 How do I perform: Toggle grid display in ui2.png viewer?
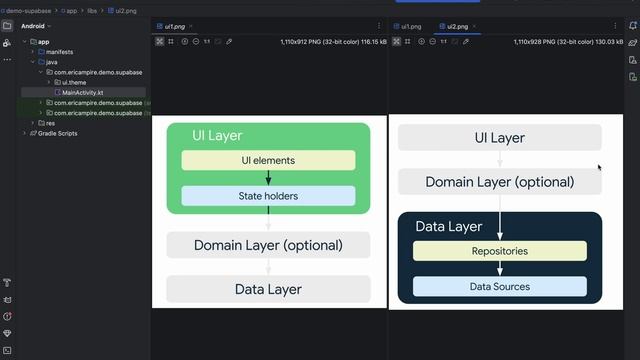point(408,42)
